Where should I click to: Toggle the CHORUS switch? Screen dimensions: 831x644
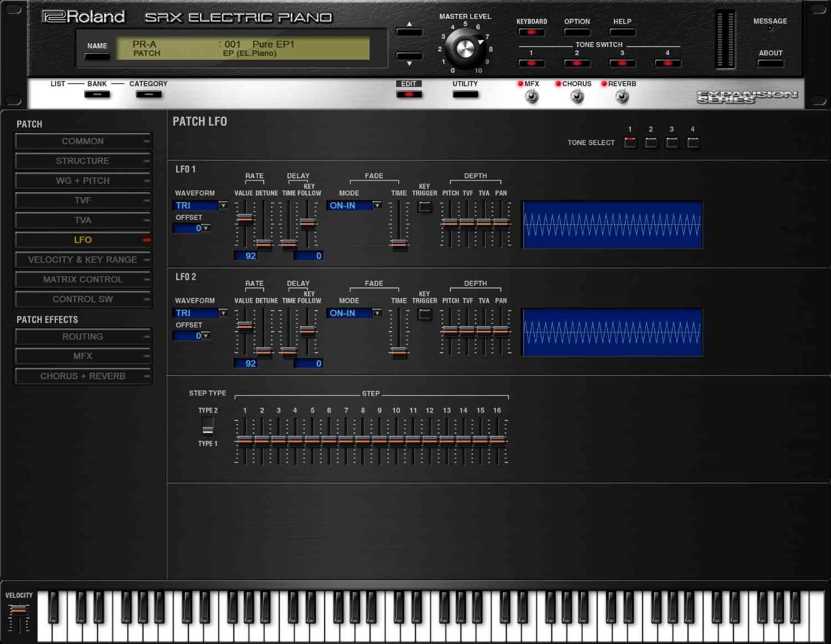coord(576,96)
